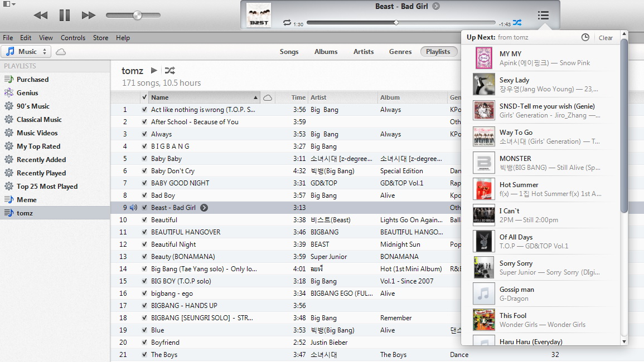Viewport: 644px width, 362px height.
Task: Open arrow menu on Beast - Bad Girl row
Action: pos(204,208)
